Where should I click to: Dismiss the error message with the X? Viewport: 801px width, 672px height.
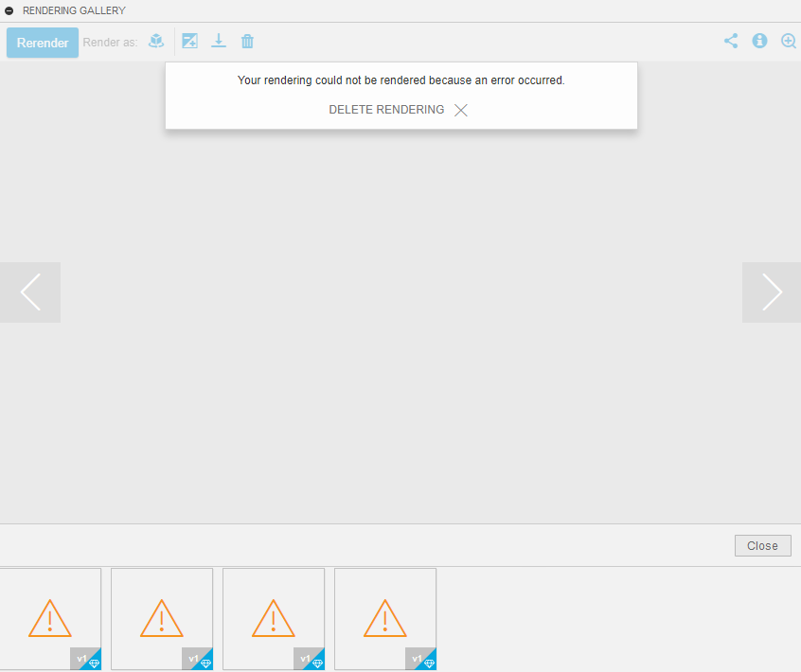pos(460,110)
